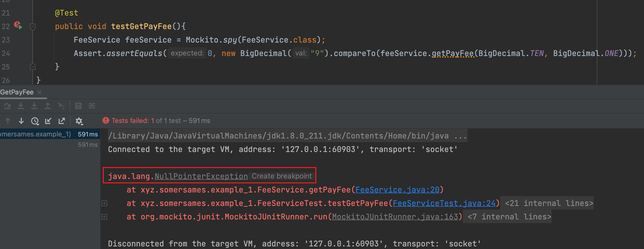Open Evaluate Expression calculator icon
Image resolution: width=644 pixels, height=249 pixels.
point(78,106)
